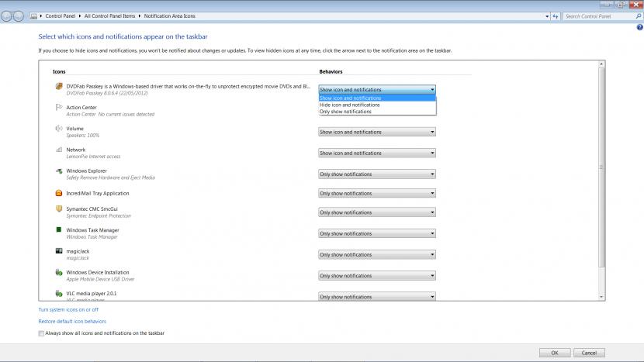
Task: Click the 'Behaviors' column header
Action: [331, 71]
